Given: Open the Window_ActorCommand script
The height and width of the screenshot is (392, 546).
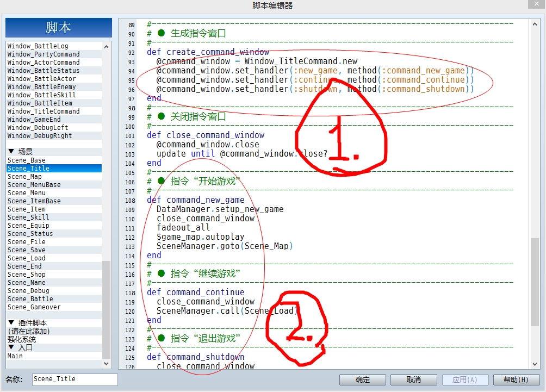Looking at the screenshot, I should [x=54, y=63].
